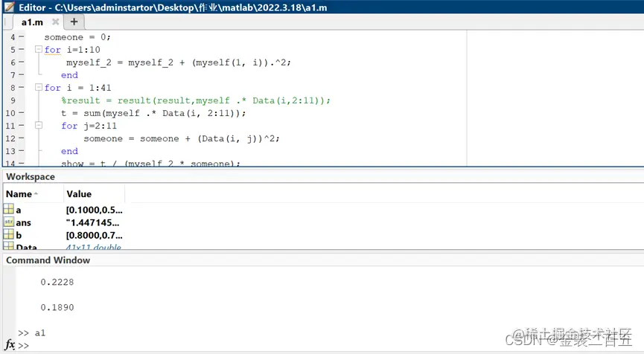Place cursor on someone = someone + line
This screenshot has width=644, height=354.
click(182, 138)
